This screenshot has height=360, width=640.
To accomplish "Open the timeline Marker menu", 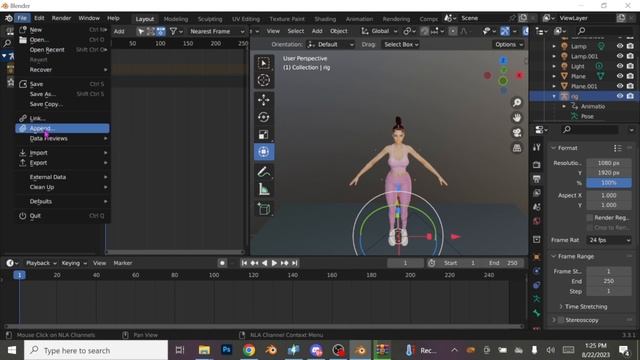I will coord(123,263).
